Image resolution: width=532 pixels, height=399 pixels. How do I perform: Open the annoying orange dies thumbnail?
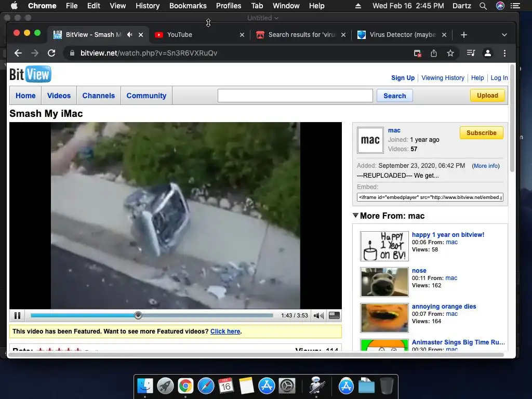(x=384, y=318)
